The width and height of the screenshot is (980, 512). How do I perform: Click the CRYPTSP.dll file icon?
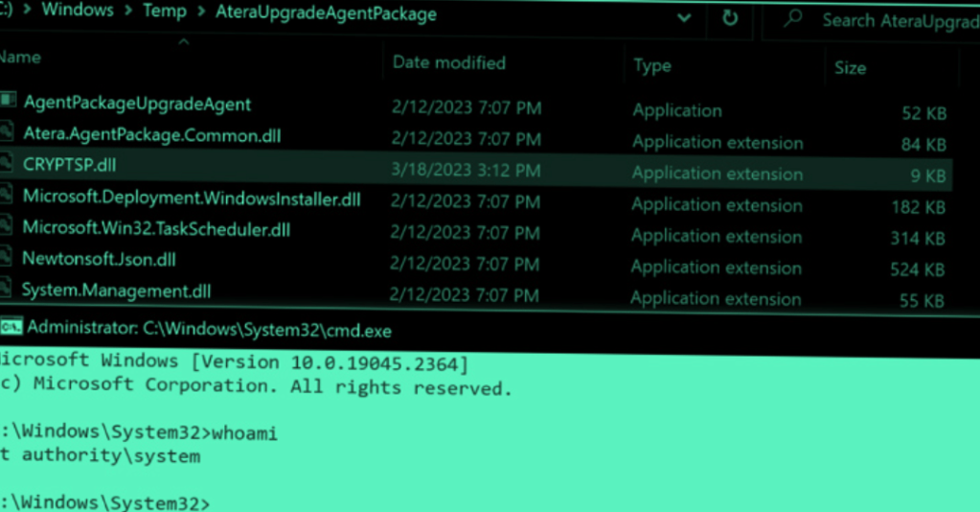(x=6, y=163)
